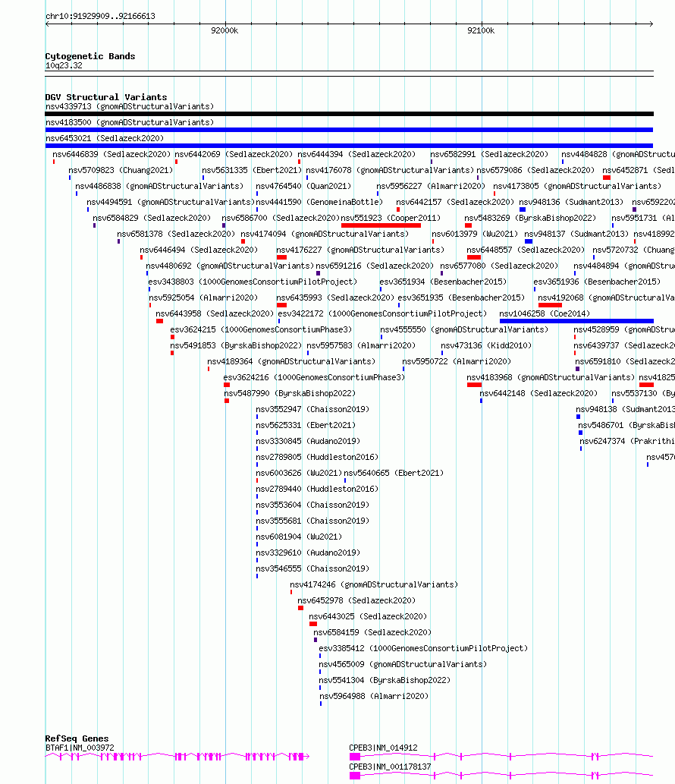This screenshot has height=784, width=675.
Task: Select nsv4176227 (gnomADStructuralVariants) variant
Action: 360,250
